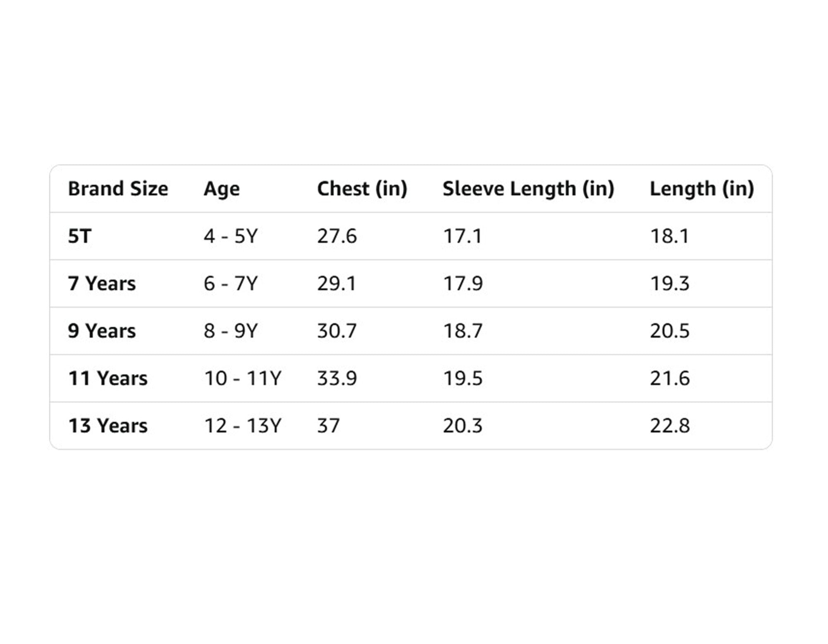Click sleeve length value 17.9
Image resolution: width=828 pixels, height=644 pixels.
(462, 284)
